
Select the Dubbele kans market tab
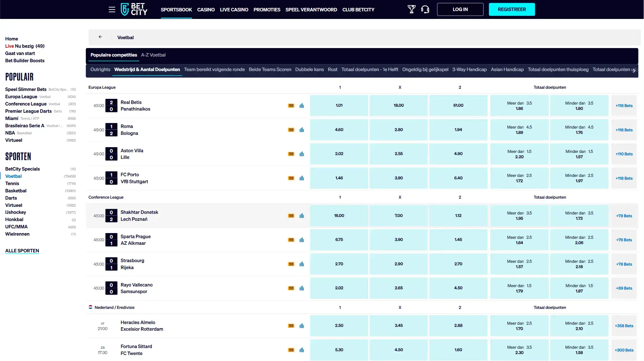(x=309, y=69)
